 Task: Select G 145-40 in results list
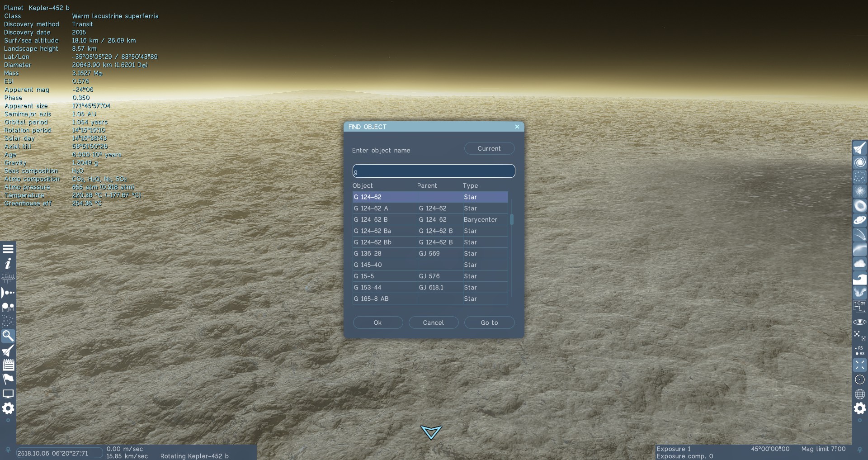[x=384, y=265]
